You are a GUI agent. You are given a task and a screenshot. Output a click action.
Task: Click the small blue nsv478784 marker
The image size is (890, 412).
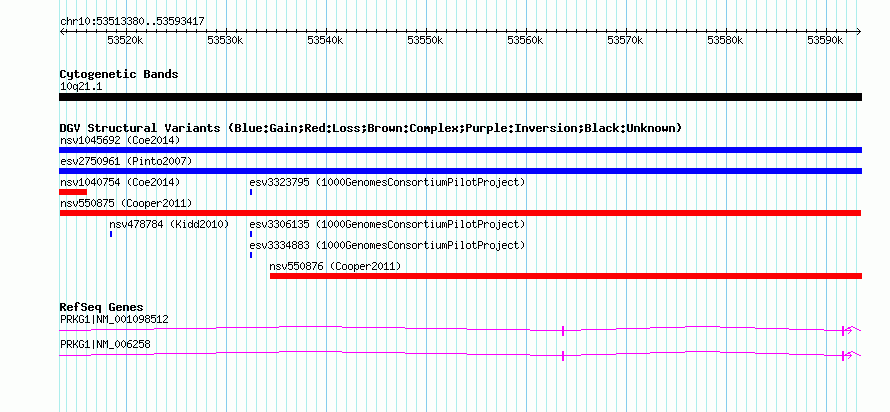(111, 234)
